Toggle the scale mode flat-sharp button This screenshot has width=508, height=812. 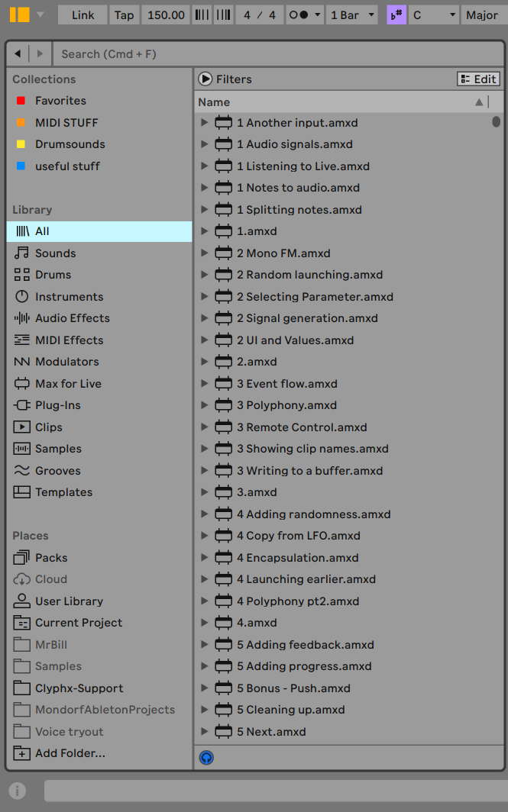point(396,15)
